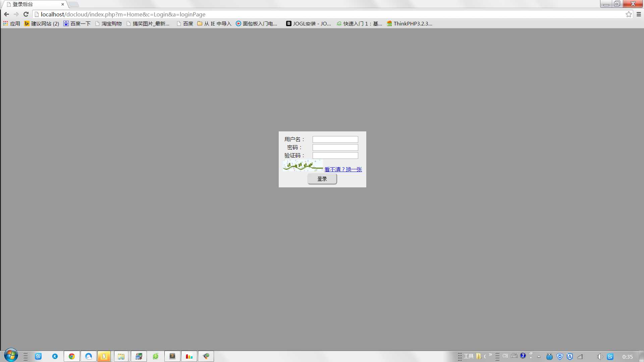This screenshot has height=362, width=644.
Task: Click the 验证码 captcha input field
Action: (x=335, y=156)
